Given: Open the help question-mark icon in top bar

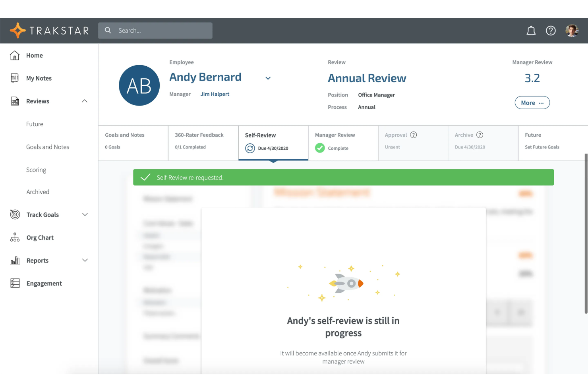Looking at the screenshot, I should [551, 30].
